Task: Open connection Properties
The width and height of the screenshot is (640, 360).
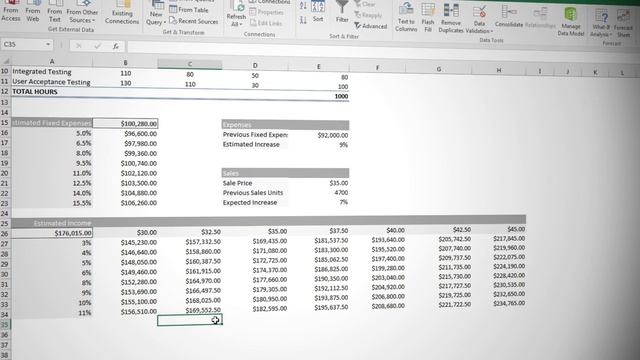Action: pyautogui.click(x=267, y=13)
